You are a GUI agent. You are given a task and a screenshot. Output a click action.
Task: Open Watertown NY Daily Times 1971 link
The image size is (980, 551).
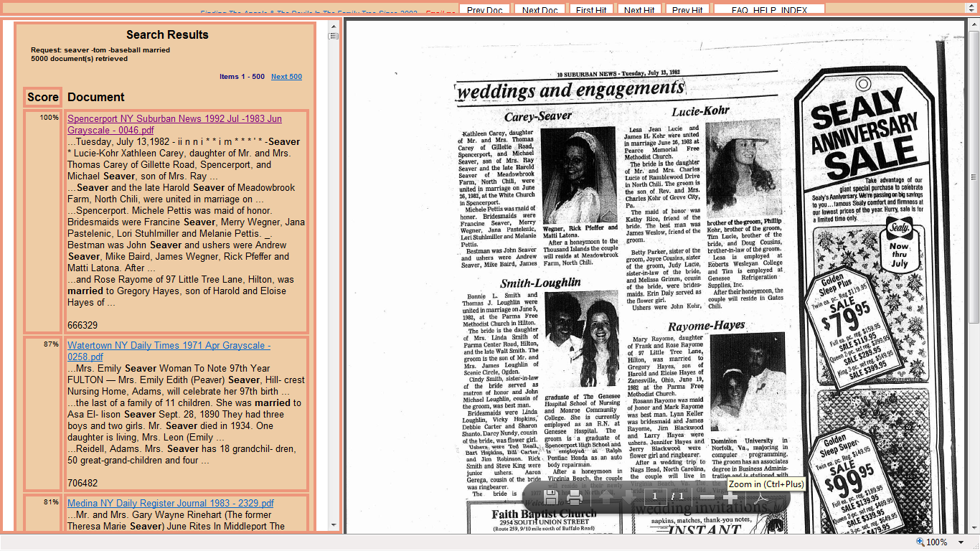click(x=169, y=351)
